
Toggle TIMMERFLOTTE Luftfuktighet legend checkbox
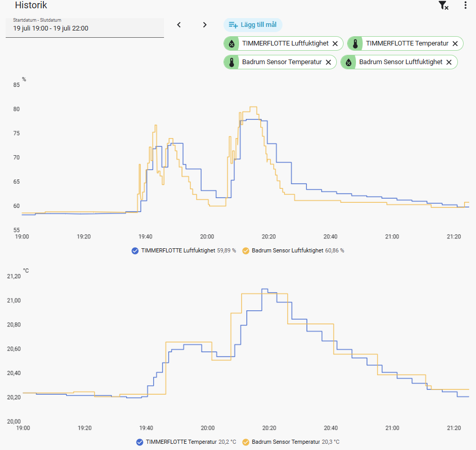click(135, 251)
